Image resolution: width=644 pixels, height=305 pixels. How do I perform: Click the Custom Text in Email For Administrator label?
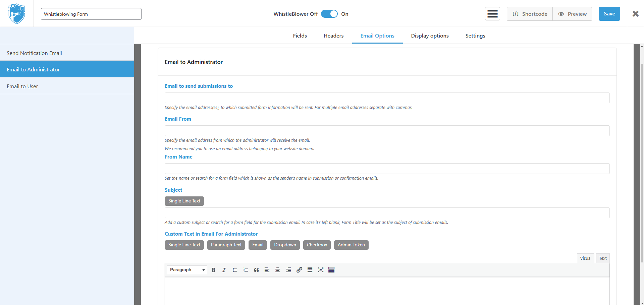211,234
